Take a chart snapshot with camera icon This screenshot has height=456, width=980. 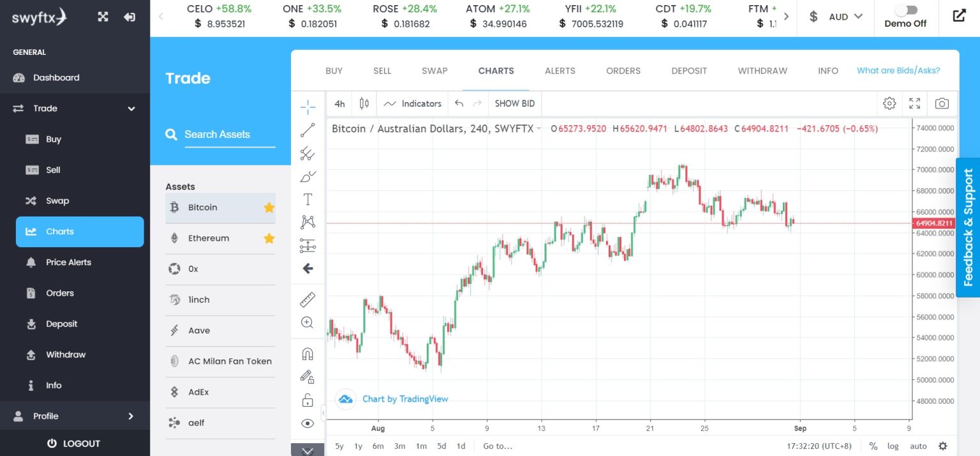[x=942, y=103]
